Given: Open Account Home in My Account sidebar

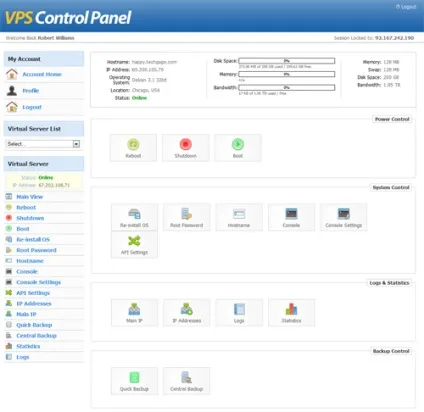Looking at the screenshot, I should [42, 74].
